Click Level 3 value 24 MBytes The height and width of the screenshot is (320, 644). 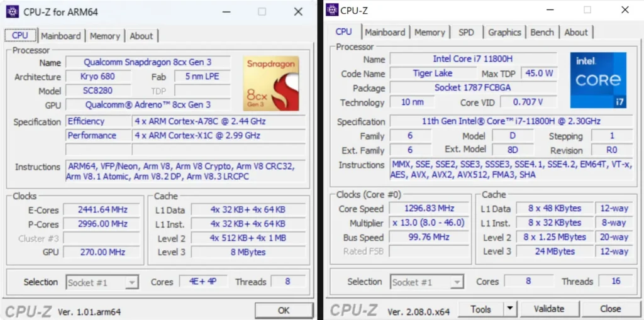pos(555,251)
